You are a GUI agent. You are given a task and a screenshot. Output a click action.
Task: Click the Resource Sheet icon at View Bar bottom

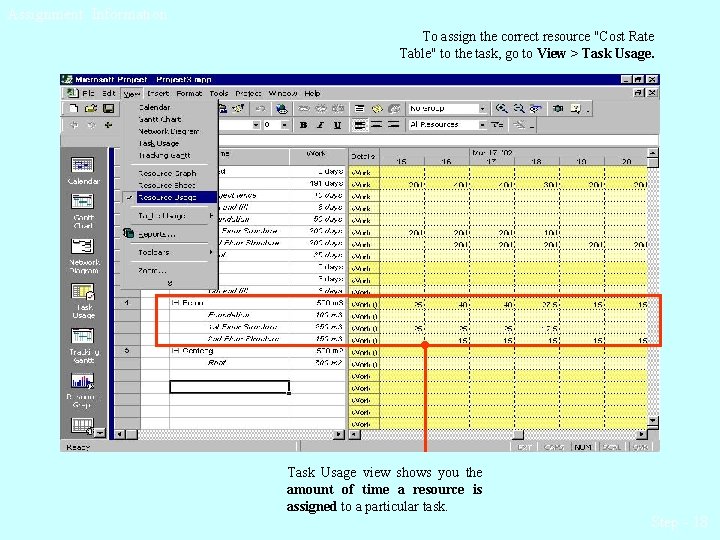coord(82,426)
